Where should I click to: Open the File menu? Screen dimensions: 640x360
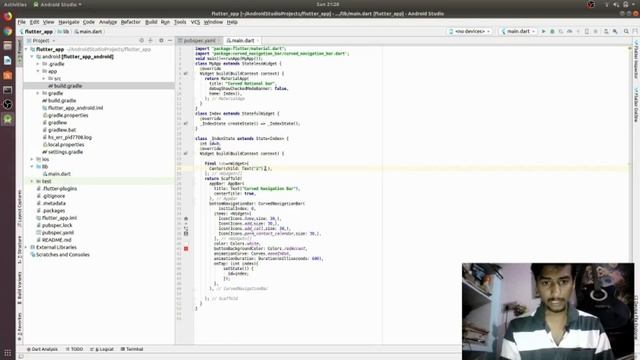[x=22, y=22]
